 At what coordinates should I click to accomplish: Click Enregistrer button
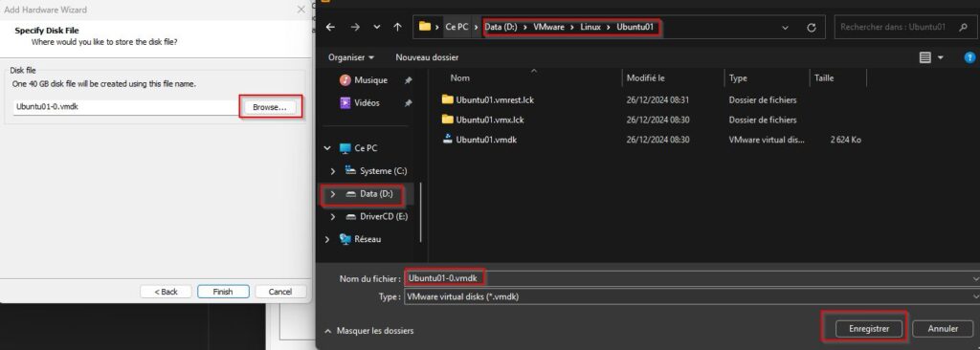(x=869, y=328)
